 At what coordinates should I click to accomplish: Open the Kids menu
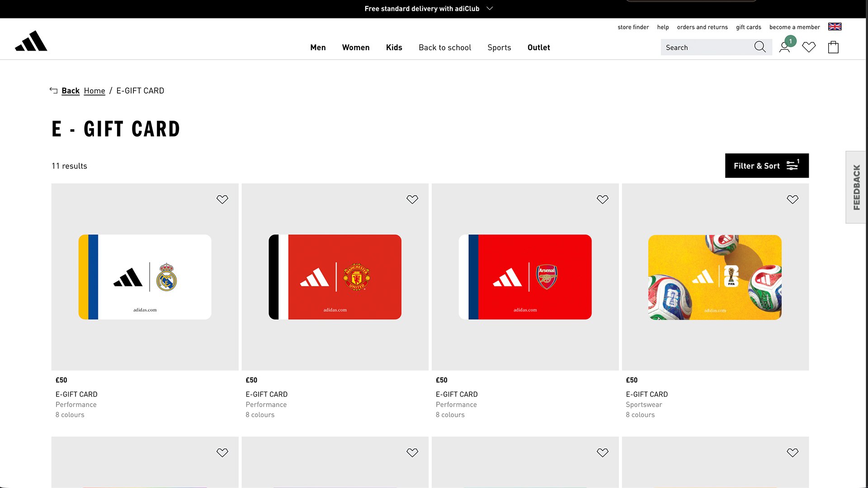[x=394, y=47]
